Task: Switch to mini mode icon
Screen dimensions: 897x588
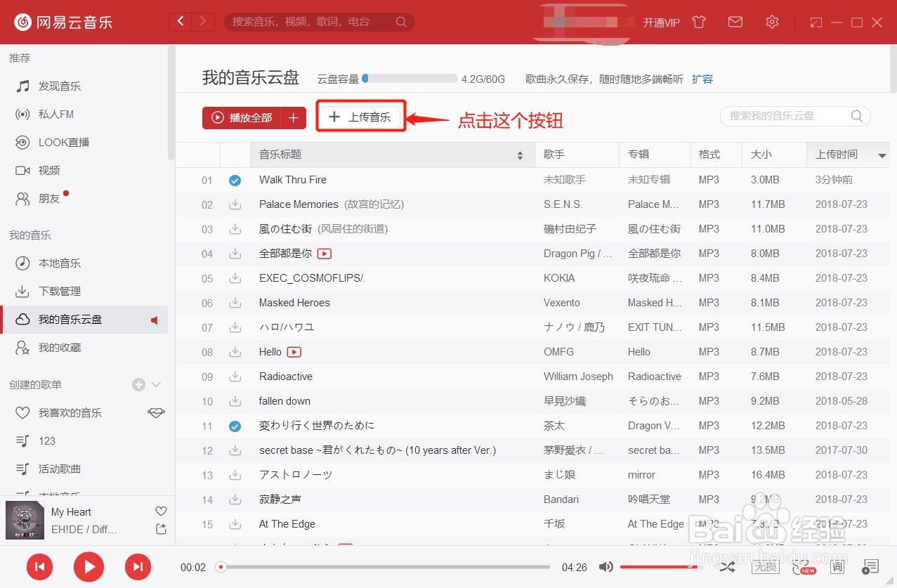Action: click(x=816, y=22)
